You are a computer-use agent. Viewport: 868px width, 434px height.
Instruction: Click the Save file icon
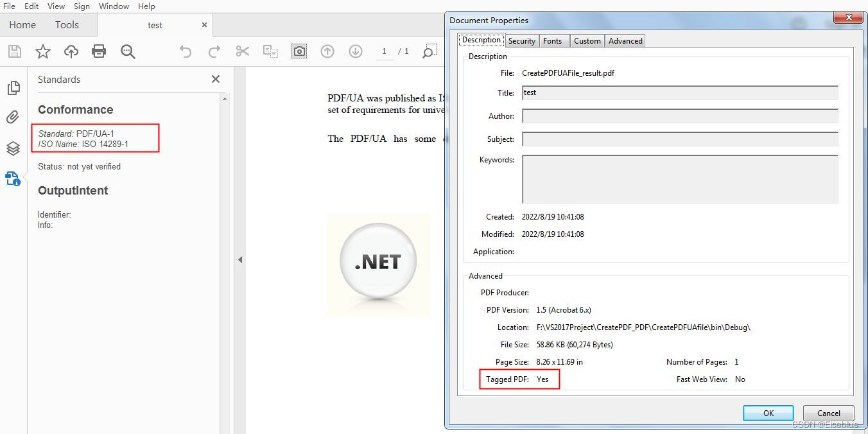coord(14,51)
